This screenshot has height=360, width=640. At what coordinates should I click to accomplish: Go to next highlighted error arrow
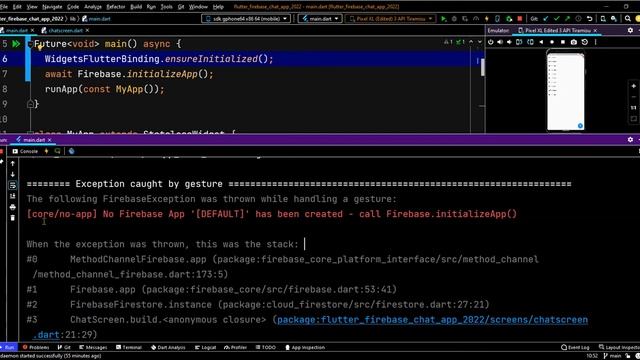click(480, 42)
